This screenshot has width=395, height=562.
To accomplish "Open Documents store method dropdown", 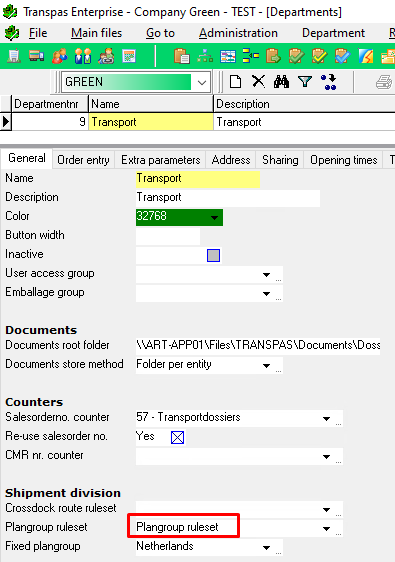I will [266, 366].
